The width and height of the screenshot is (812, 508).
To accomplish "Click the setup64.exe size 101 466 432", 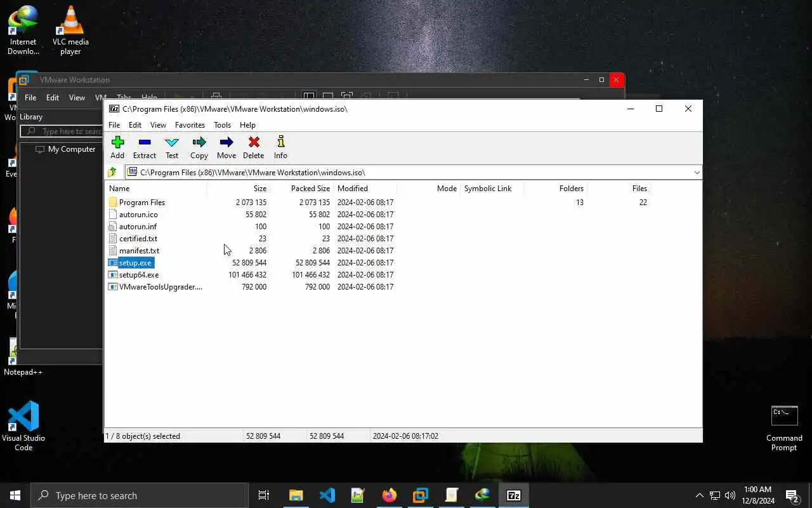I will pyautogui.click(x=247, y=274).
